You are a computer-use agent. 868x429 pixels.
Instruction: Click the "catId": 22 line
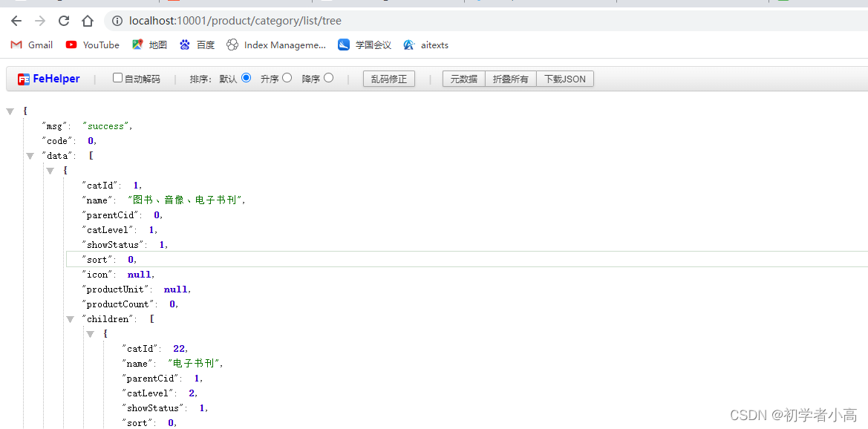click(155, 349)
